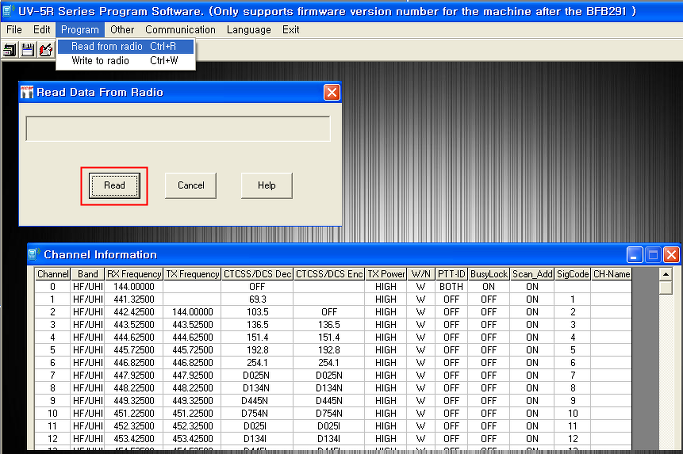Select the 442.42500 RX frequency cell

tap(134, 312)
